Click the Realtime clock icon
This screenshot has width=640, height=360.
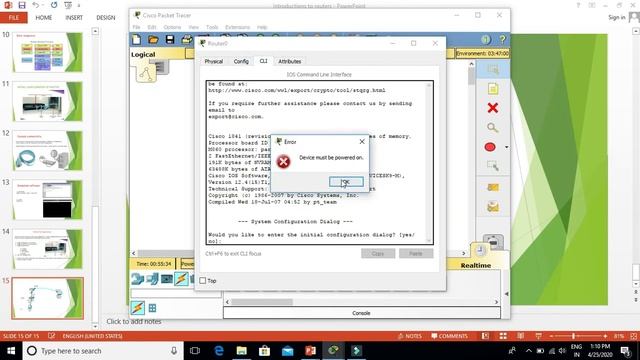click(480, 250)
